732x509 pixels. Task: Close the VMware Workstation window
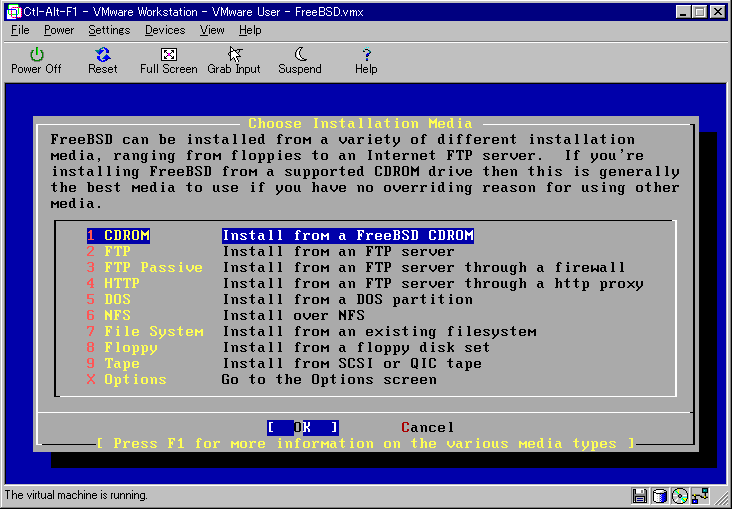tap(718, 12)
